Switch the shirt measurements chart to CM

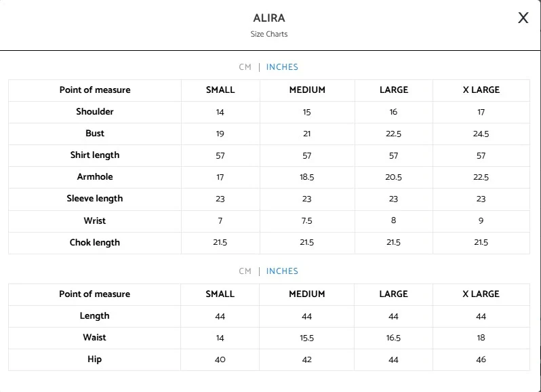pyautogui.click(x=245, y=67)
